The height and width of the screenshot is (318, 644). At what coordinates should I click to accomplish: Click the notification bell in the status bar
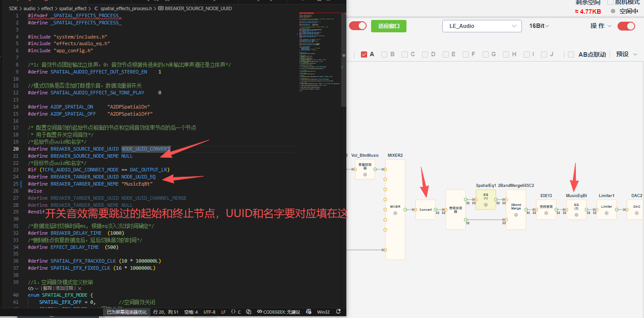(338, 312)
